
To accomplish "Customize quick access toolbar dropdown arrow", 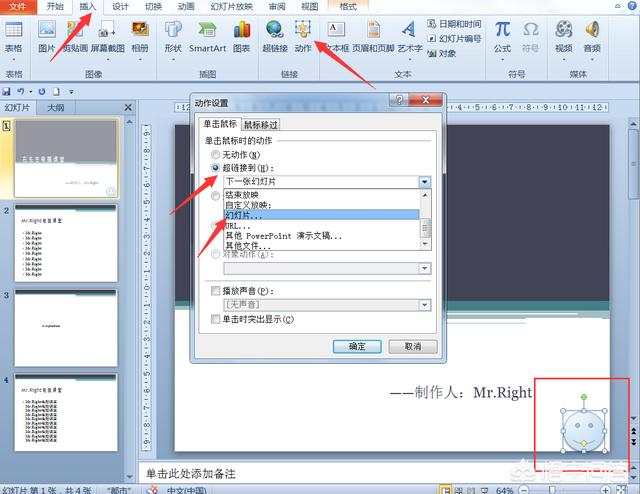I will pos(71,91).
